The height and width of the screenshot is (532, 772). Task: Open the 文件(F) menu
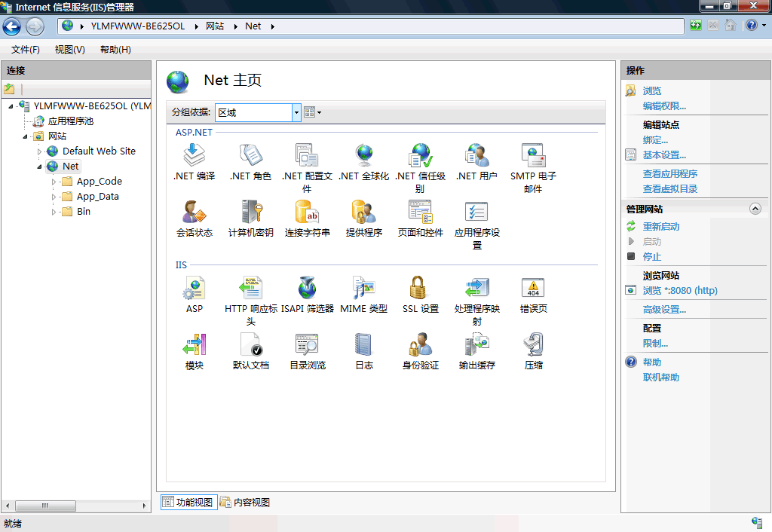coord(26,49)
